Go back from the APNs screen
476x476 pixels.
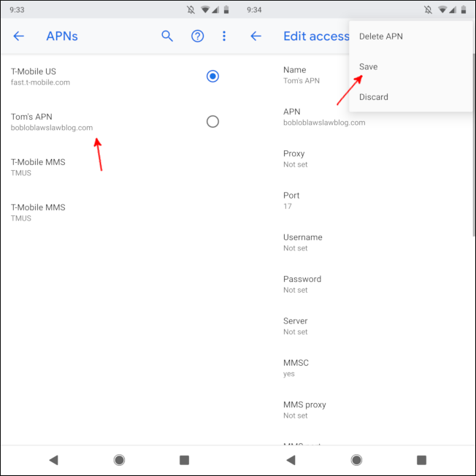tap(18, 36)
